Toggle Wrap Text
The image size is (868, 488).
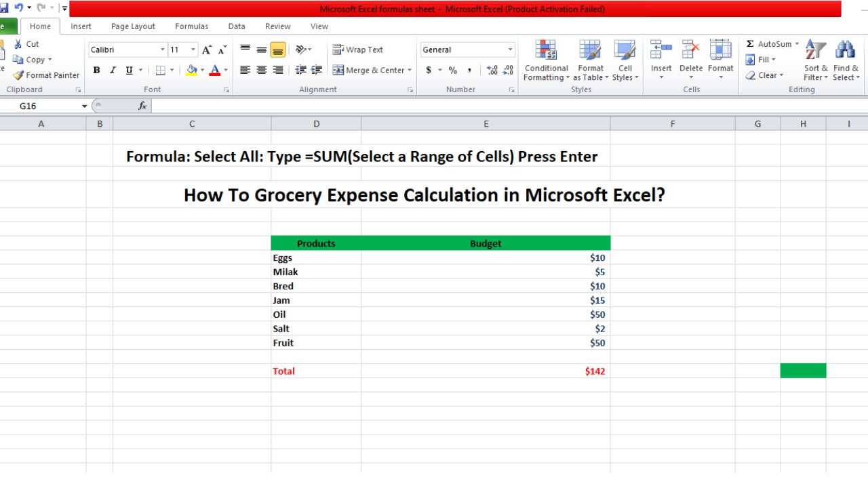coord(357,49)
